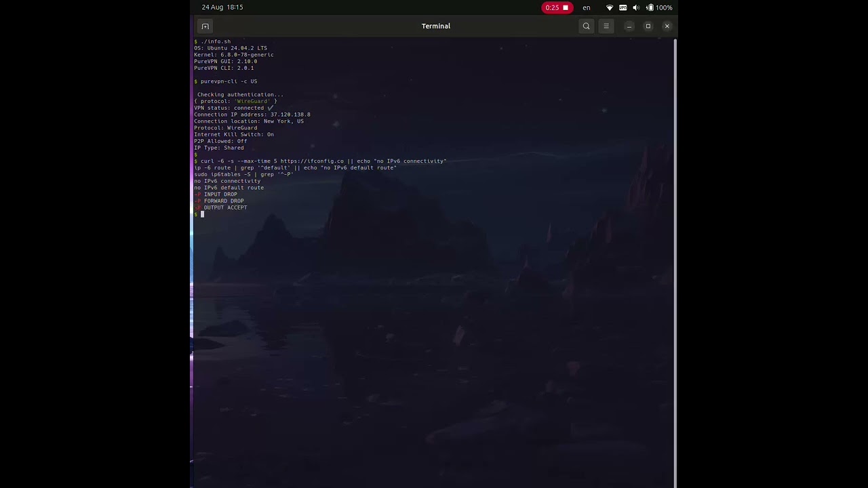868x488 pixels.
Task: Click the battery 100% indicator
Action: pos(659,7)
